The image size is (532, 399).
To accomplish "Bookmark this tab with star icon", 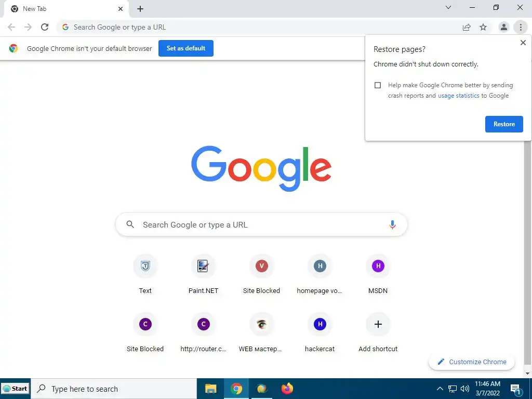I will click(483, 27).
